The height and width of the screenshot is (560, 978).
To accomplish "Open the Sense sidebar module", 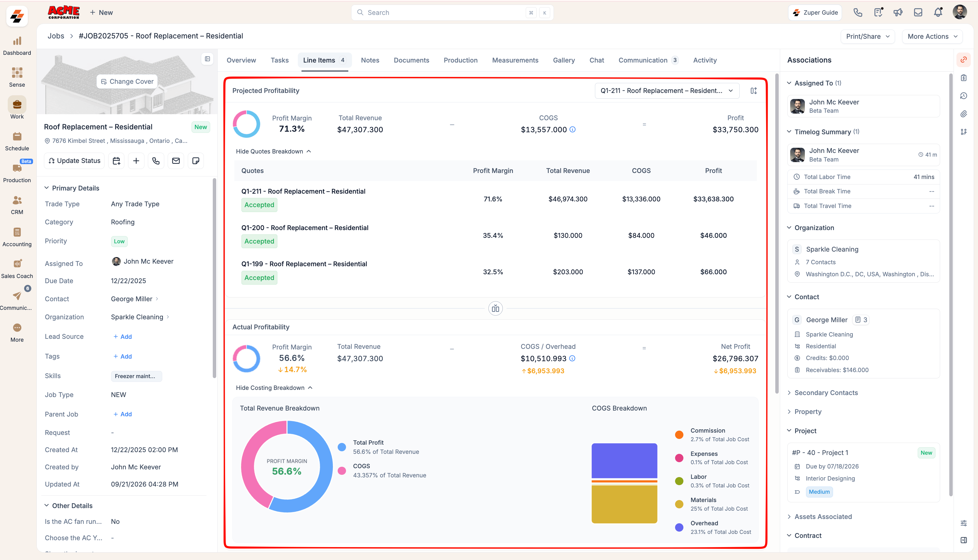I will (17, 77).
